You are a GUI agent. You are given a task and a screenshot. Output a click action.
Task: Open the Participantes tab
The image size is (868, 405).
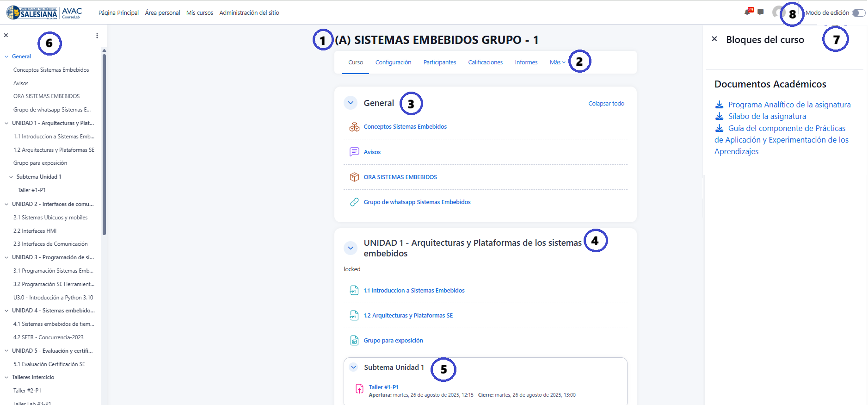click(x=439, y=62)
